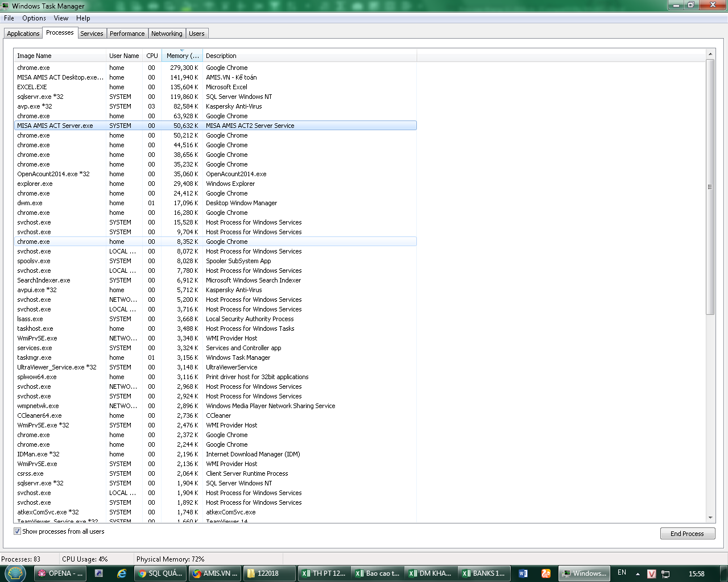
Task: Select MISA AMIS ACT Desktop.exe process
Action: coord(216,77)
